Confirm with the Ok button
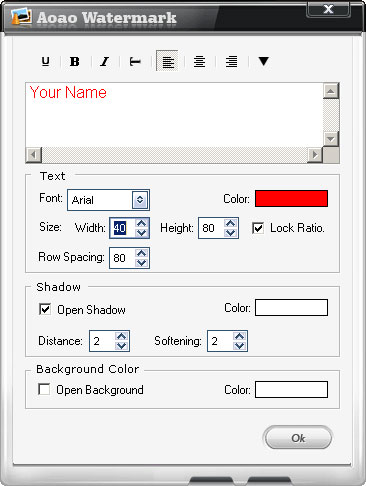Screen dimensions: 366x486 298,438
